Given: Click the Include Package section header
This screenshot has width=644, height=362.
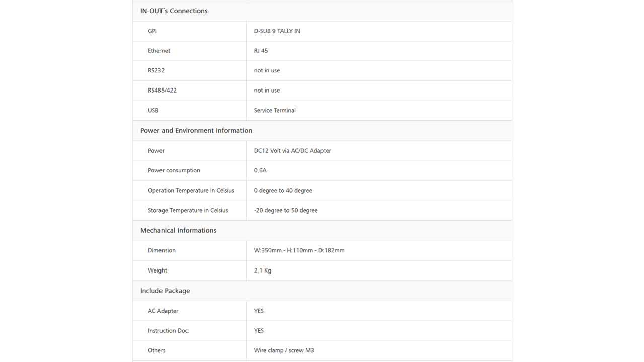Looking at the screenshot, I should tap(165, 291).
